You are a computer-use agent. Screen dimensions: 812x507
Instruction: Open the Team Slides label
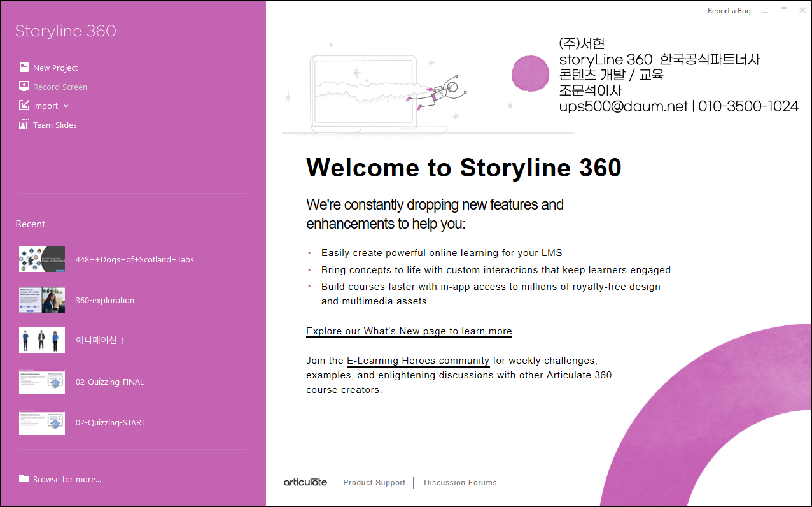(55, 125)
